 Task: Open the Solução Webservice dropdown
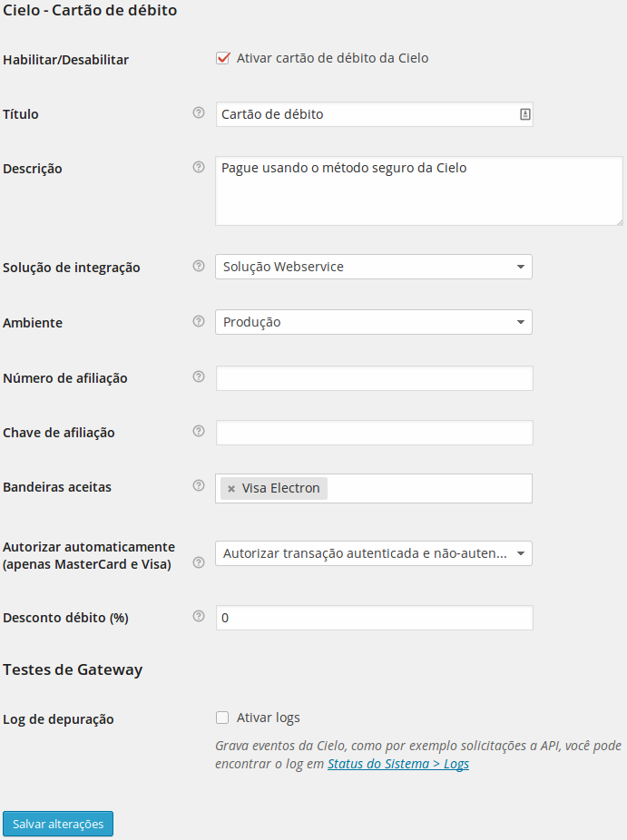click(373, 267)
